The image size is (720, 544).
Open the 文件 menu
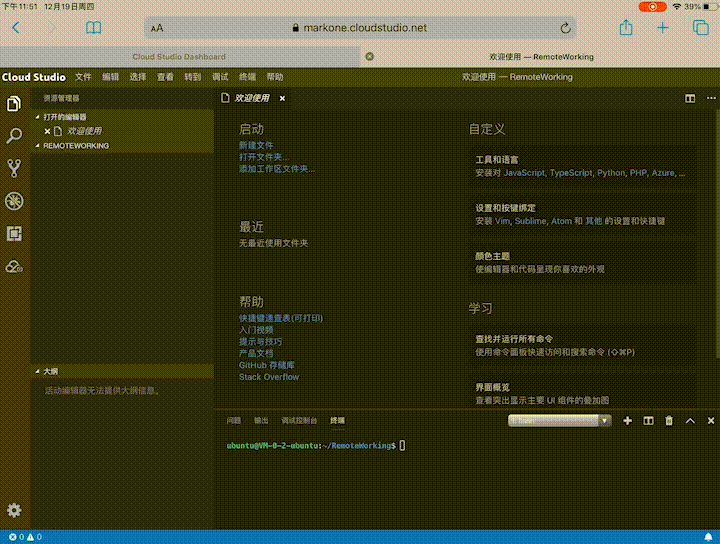(83, 77)
